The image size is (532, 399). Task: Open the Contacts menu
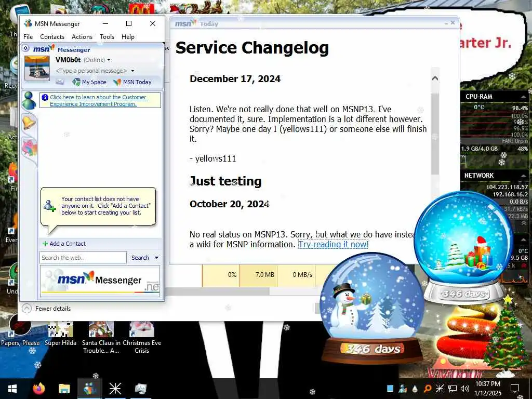click(52, 37)
